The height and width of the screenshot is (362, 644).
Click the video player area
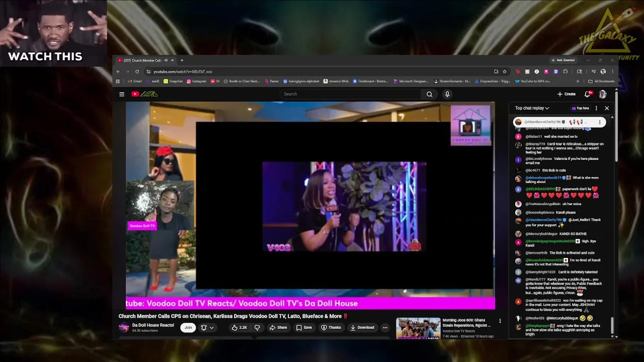pyautogui.click(x=310, y=205)
